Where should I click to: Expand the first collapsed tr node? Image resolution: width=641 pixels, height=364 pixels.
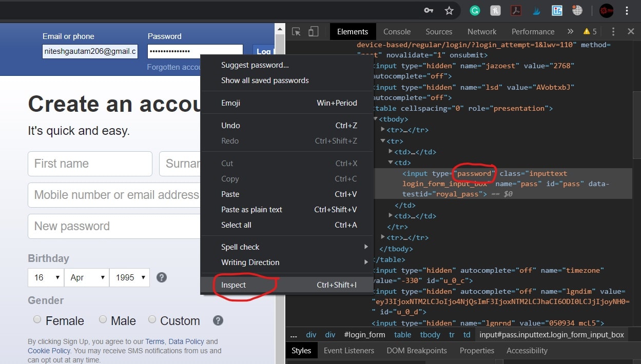[383, 130]
